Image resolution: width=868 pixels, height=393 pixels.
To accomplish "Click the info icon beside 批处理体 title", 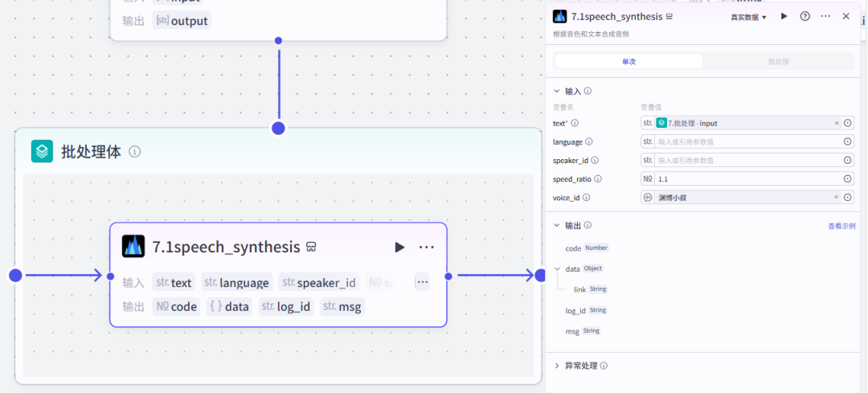I will [x=135, y=151].
